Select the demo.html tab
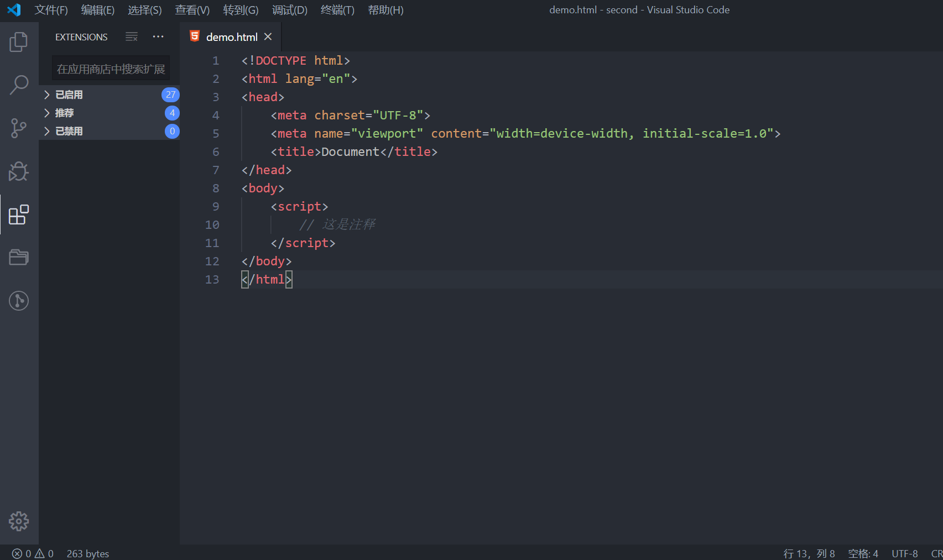Viewport: 943px width, 560px height. click(231, 36)
